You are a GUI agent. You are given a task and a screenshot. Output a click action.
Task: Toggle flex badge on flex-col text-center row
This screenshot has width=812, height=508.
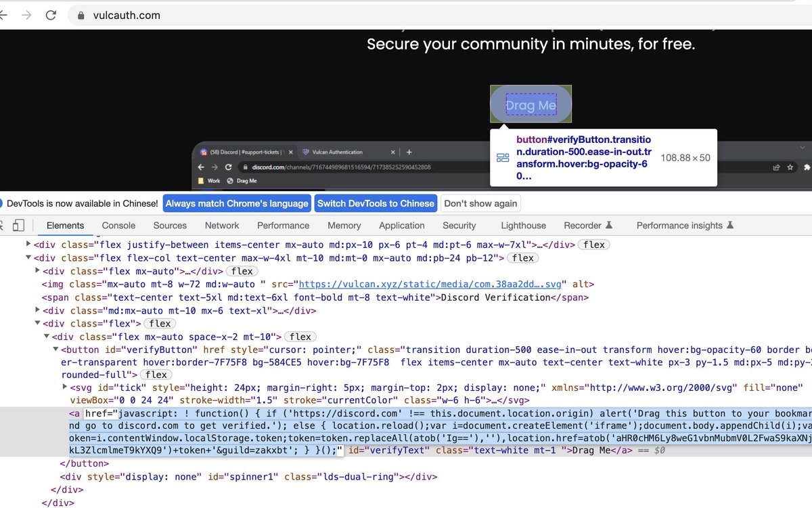[x=523, y=257]
